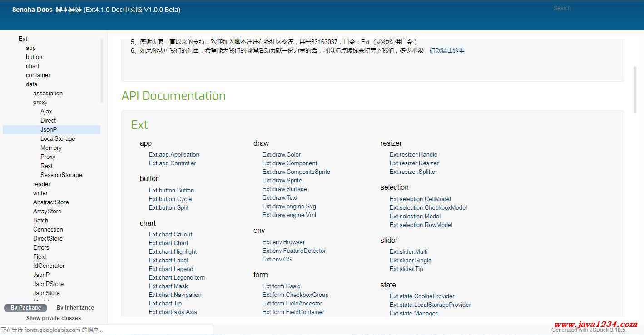
Task: Select JsonPStore in the tree
Action: pos(48,284)
